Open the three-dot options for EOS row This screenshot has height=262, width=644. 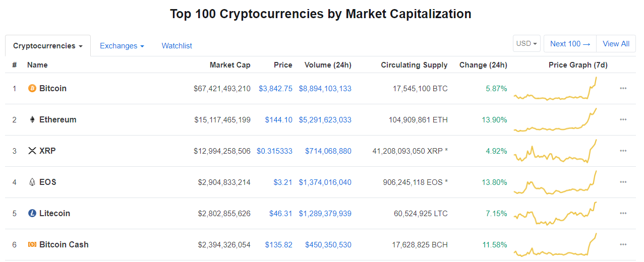pos(623,182)
